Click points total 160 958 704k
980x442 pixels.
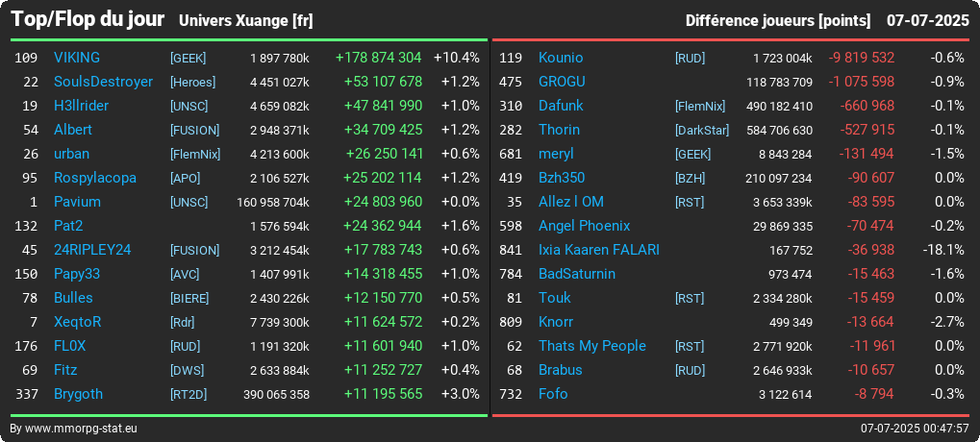[273, 203]
